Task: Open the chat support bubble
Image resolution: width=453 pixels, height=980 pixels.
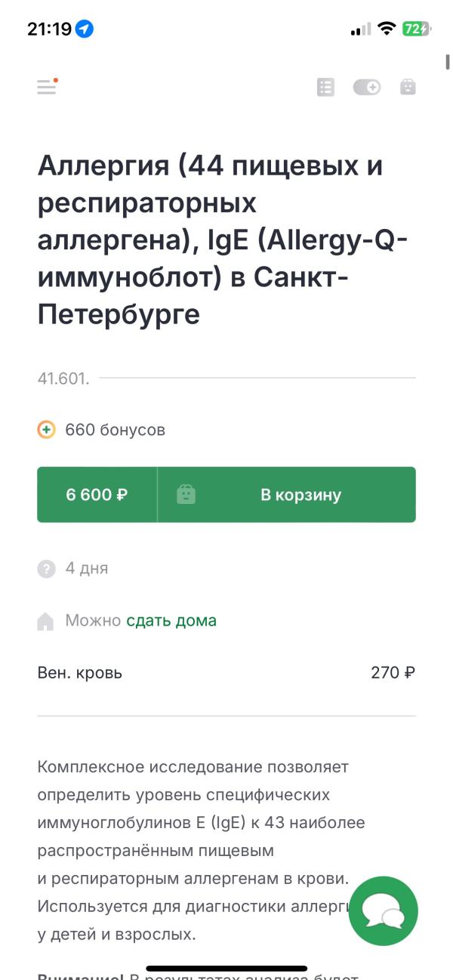Action: 383,911
